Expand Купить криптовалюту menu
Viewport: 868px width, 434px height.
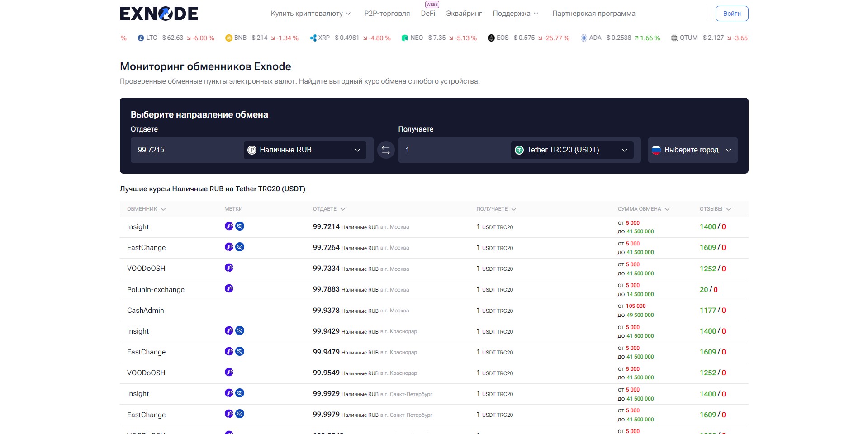[311, 14]
